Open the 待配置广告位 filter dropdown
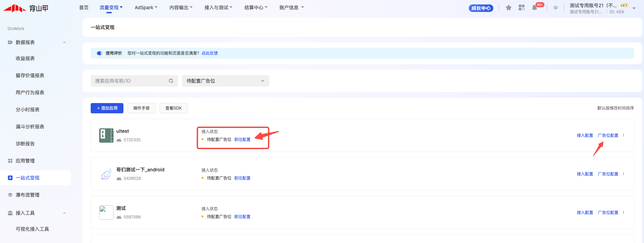The width and height of the screenshot is (644, 243). (225, 81)
